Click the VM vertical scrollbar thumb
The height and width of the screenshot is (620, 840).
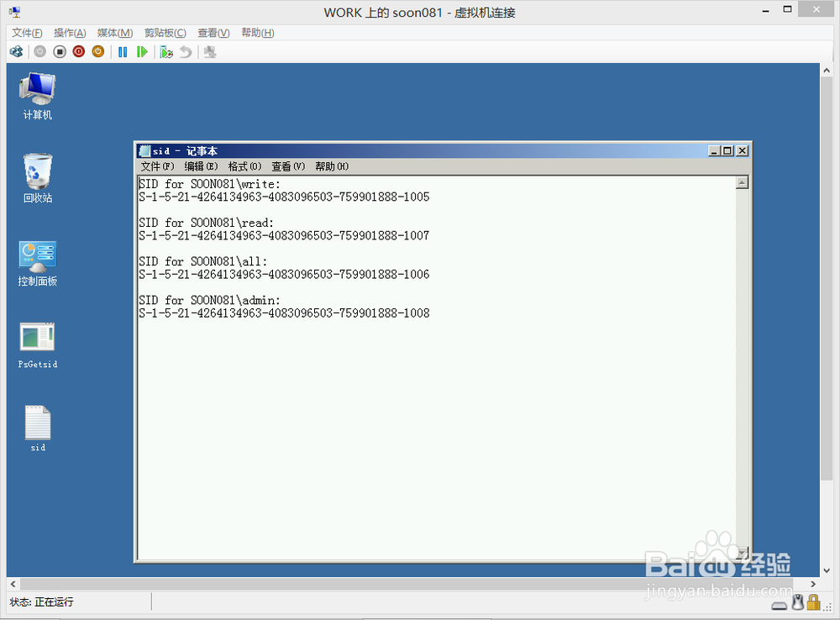pyautogui.click(x=826, y=279)
